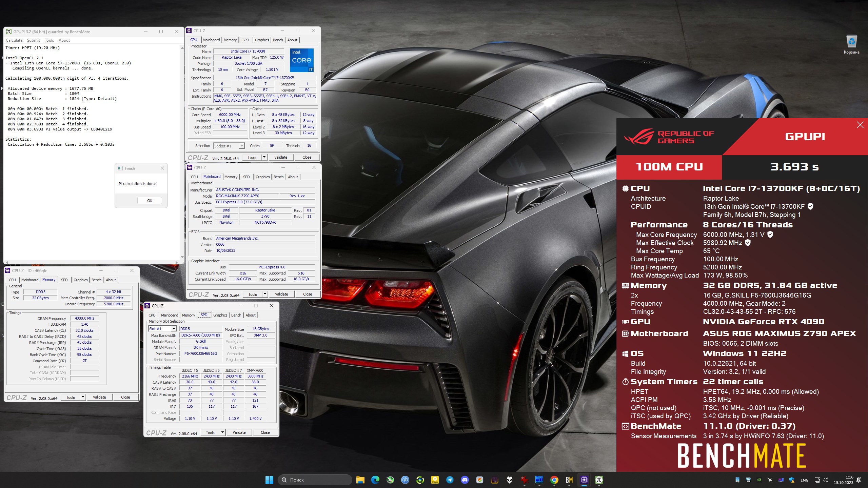
Task: Open foobar2000 alien icon in the taskbar
Action: [x=509, y=480]
